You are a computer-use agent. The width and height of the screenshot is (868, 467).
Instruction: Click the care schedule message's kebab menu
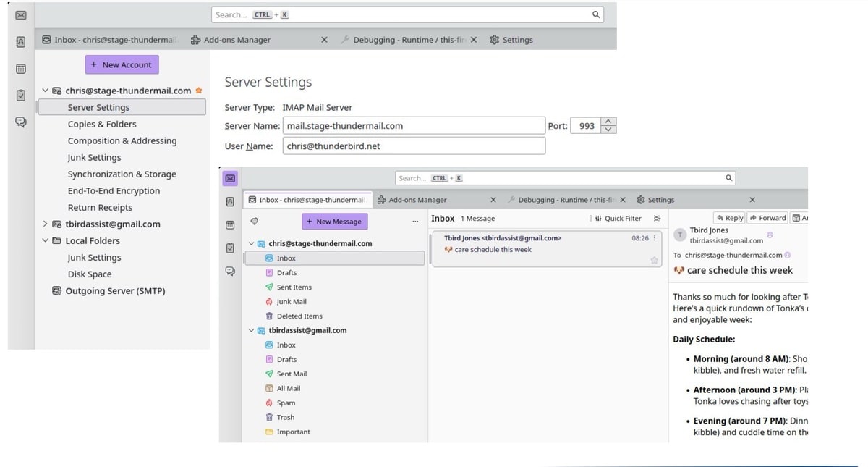pos(655,238)
